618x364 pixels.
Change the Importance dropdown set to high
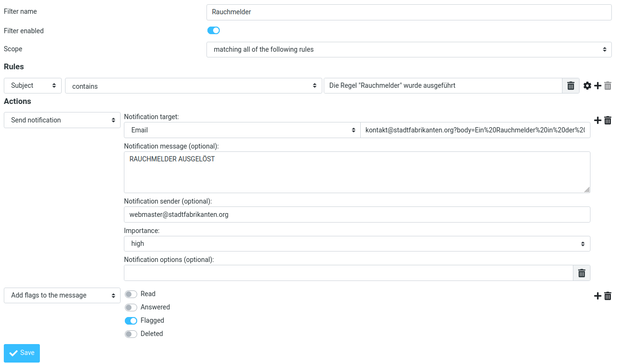[357, 243]
